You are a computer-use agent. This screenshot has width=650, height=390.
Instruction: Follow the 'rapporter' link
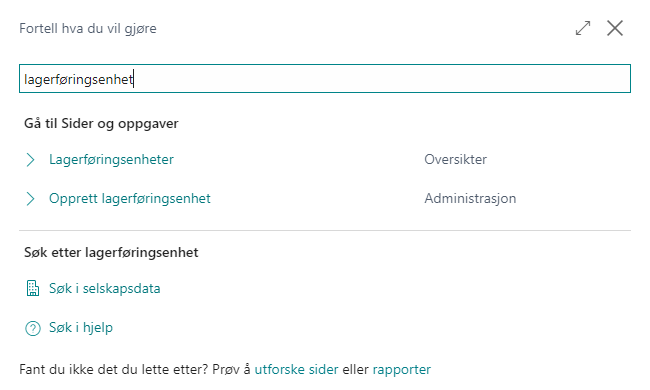[401, 370]
